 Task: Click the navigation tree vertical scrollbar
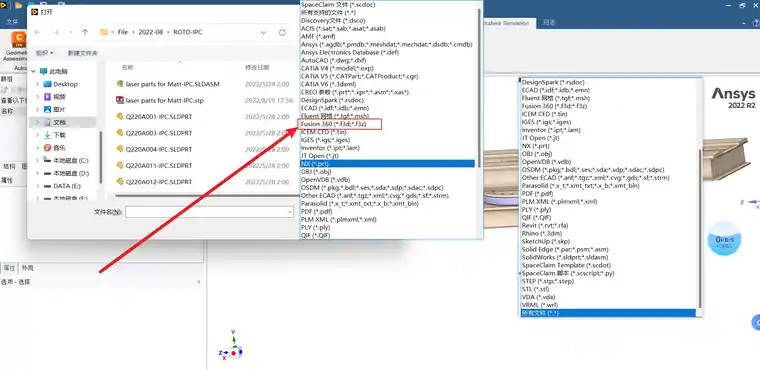click(101, 158)
